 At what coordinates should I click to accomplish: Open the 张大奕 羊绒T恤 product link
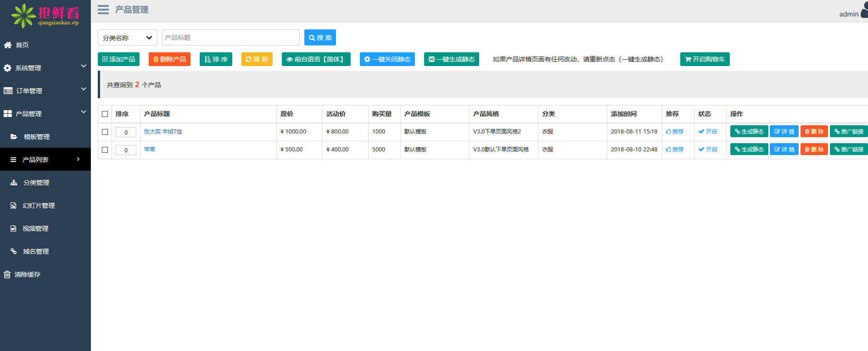point(163,132)
